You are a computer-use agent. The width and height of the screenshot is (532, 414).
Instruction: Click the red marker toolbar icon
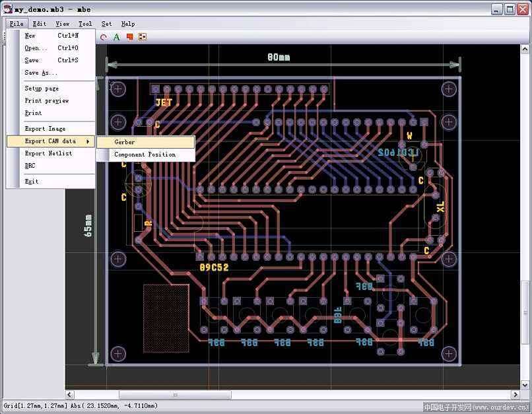tap(130, 37)
